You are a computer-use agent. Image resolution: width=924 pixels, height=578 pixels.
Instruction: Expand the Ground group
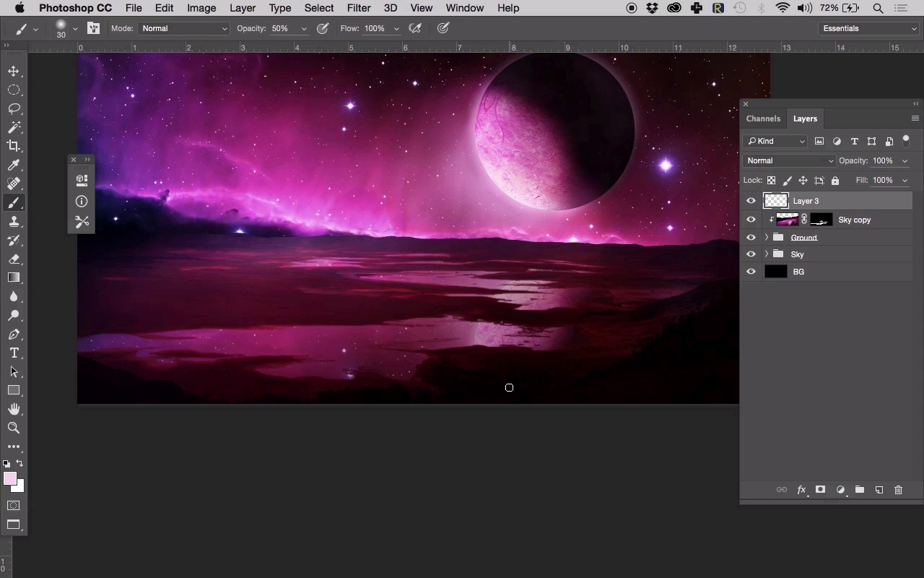click(766, 237)
